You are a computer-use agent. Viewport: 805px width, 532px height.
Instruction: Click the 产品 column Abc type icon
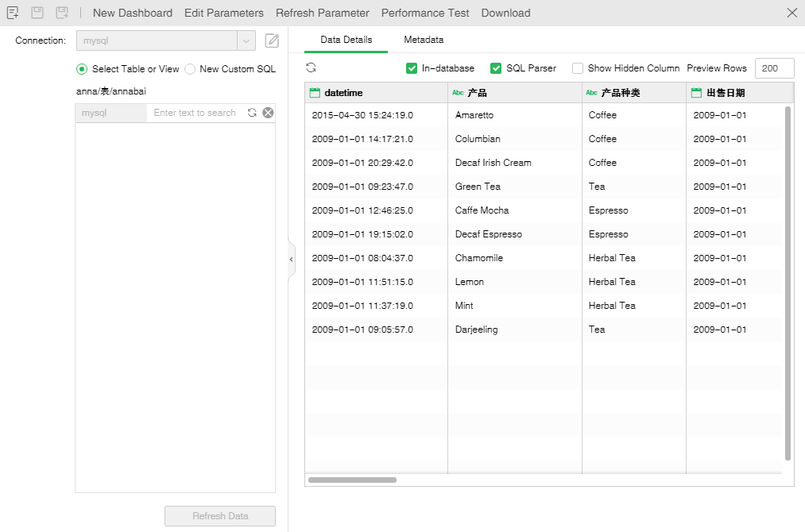pyautogui.click(x=458, y=93)
